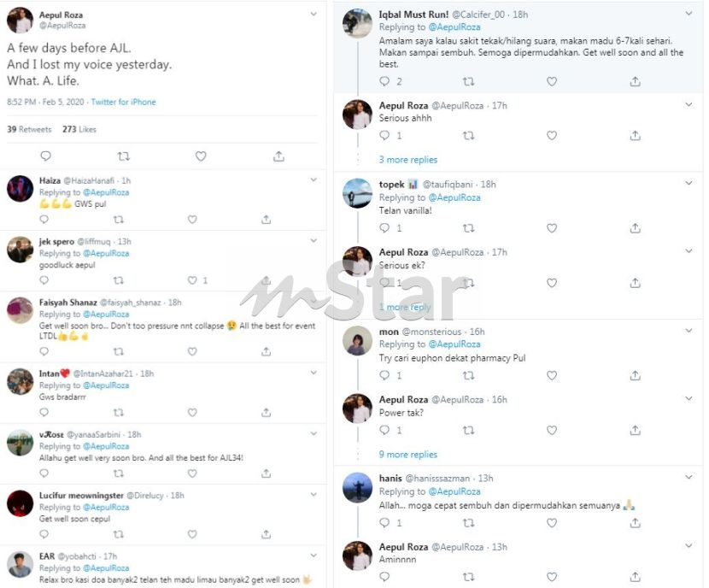Open the Twitter for iPhone link
The height and width of the screenshot is (588, 709).
[124, 102]
